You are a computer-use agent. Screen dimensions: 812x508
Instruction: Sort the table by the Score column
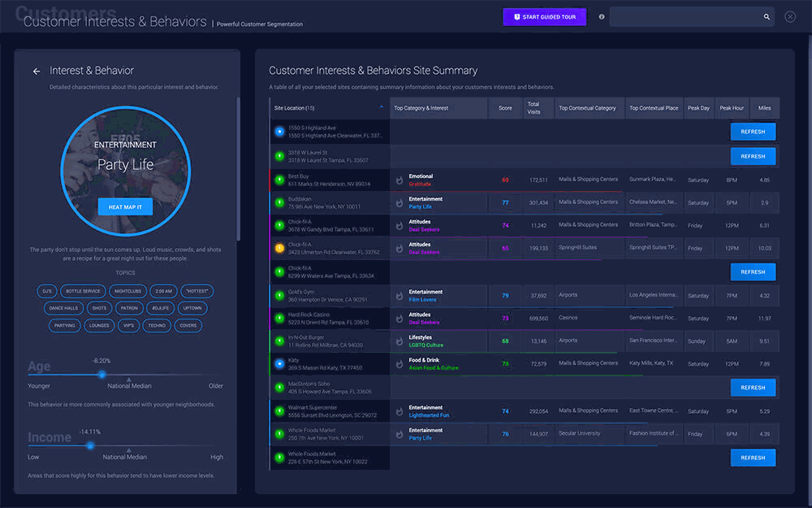tap(504, 106)
